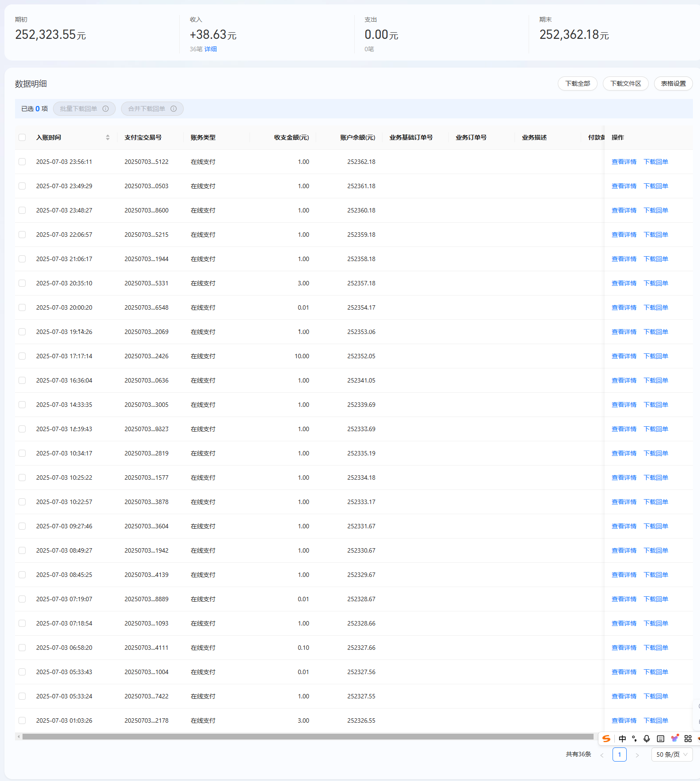Go to next page arrow
Image resolution: width=700 pixels, height=781 pixels.
click(x=637, y=755)
